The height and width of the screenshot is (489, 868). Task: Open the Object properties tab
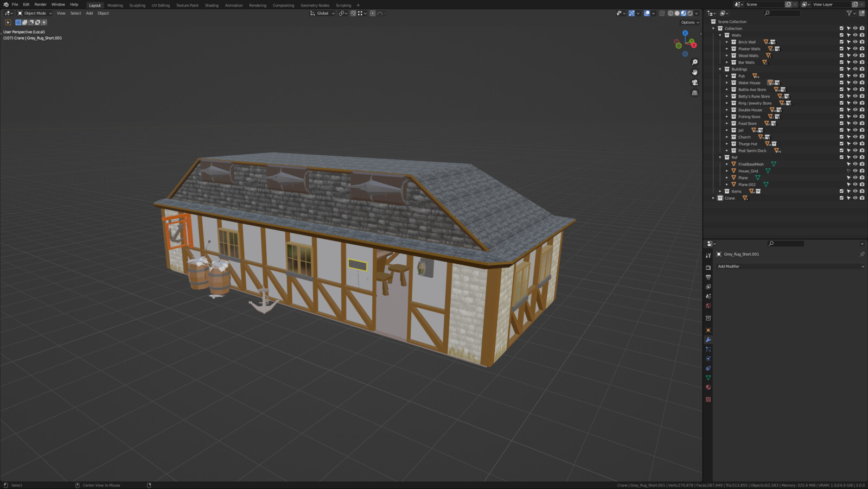click(x=708, y=330)
